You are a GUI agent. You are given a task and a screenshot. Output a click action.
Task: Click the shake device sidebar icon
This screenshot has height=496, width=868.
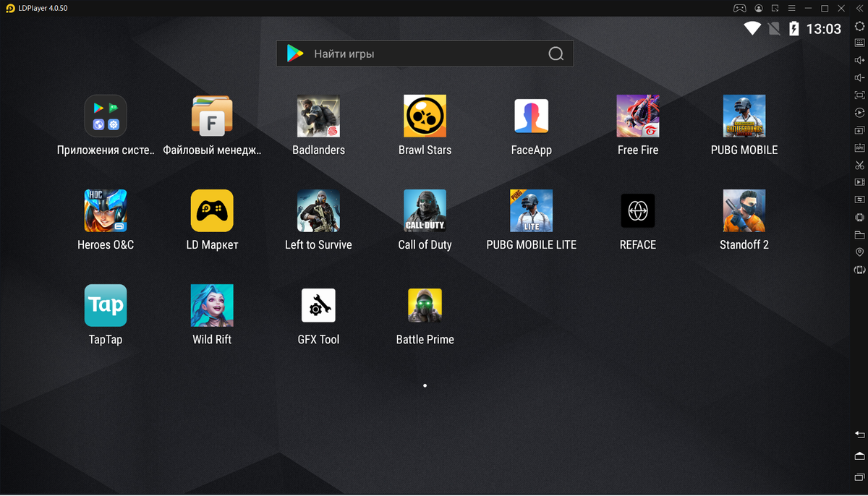click(x=859, y=217)
